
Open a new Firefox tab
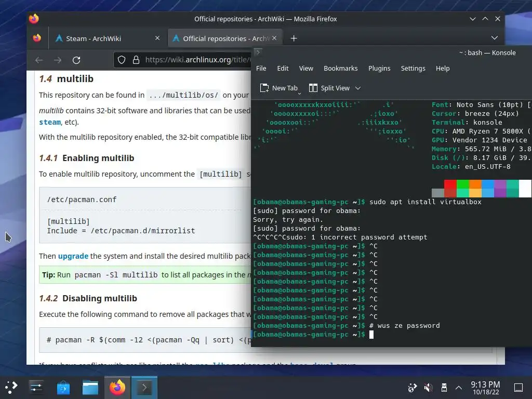coord(294,38)
